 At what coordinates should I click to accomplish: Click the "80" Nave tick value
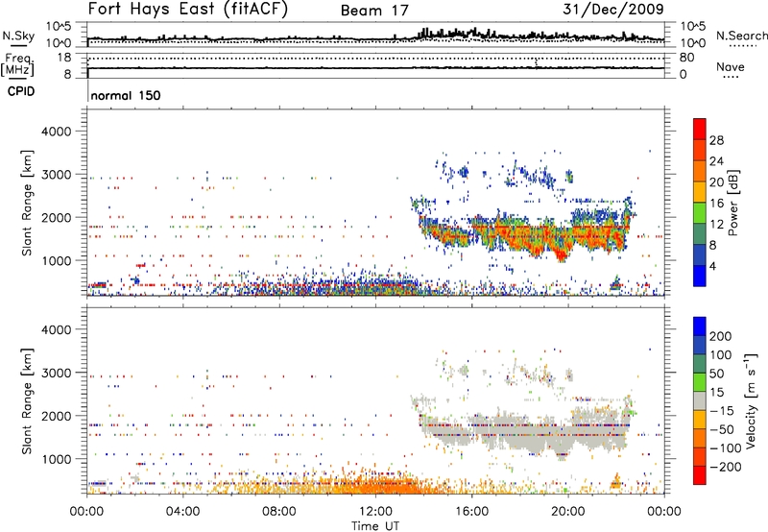[x=686, y=58]
